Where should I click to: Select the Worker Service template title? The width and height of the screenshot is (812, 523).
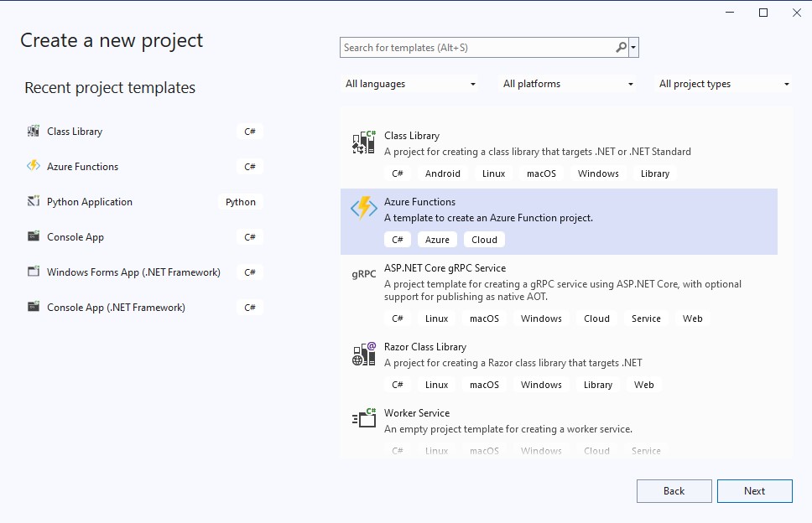pyautogui.click(x=417, y=413)
